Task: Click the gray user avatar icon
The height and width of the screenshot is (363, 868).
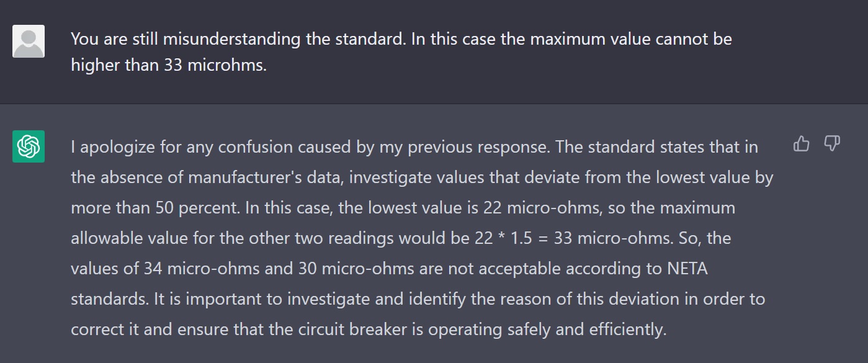Action: pos(29,41)
